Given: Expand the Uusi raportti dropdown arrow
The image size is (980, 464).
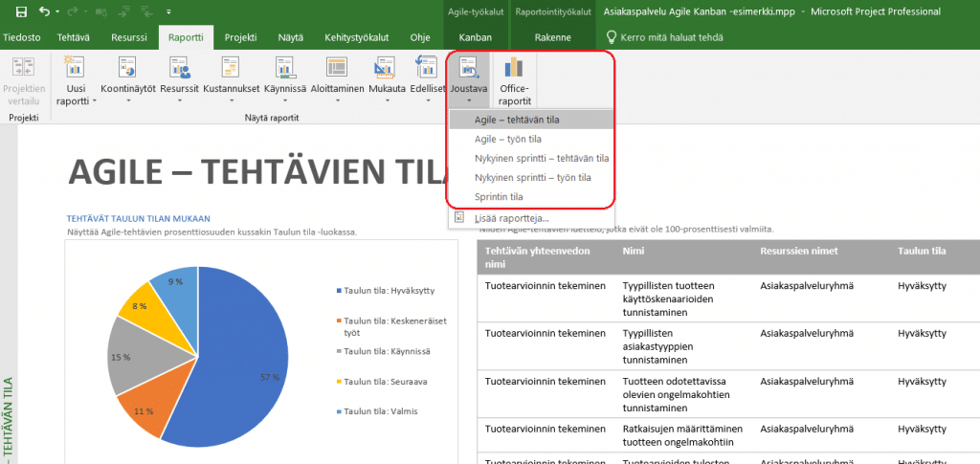Looking at the screenshot, I should coord(96,101).
